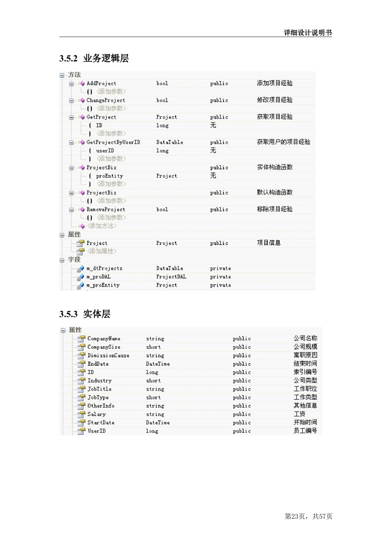Screen dimensions: 392x555
Task: Click the Salary property icon
Action: point(81,414)
